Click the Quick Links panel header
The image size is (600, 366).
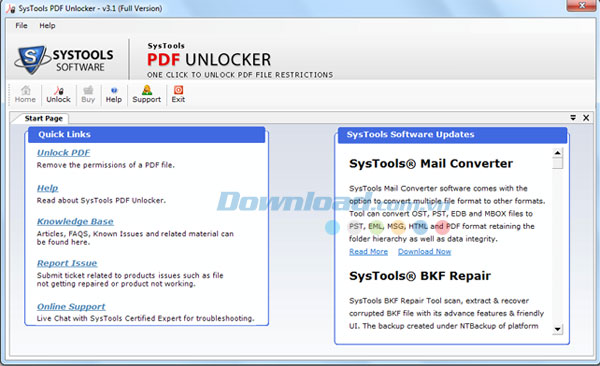[x=147, y=135]
